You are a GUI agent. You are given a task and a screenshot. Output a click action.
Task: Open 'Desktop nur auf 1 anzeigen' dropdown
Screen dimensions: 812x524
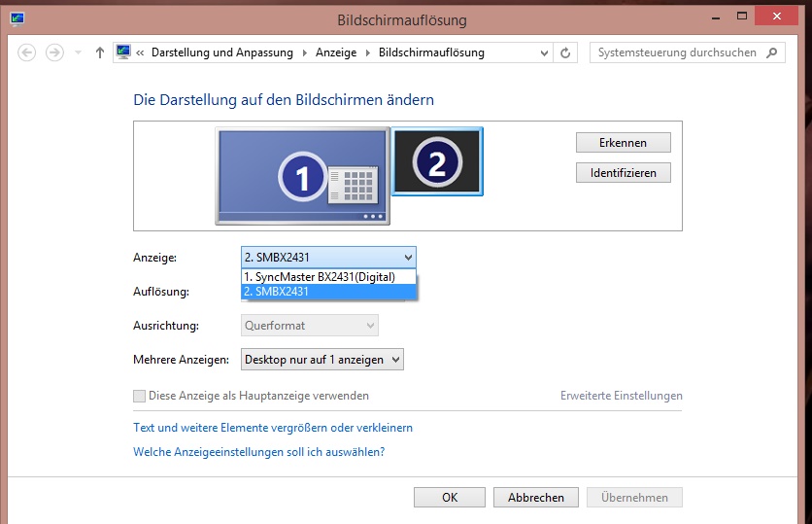pos(322,360)
